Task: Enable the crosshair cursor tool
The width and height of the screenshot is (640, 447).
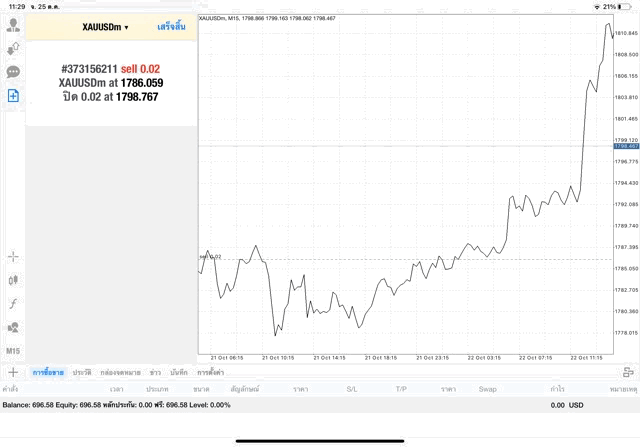Action: [x=13, y=256]
